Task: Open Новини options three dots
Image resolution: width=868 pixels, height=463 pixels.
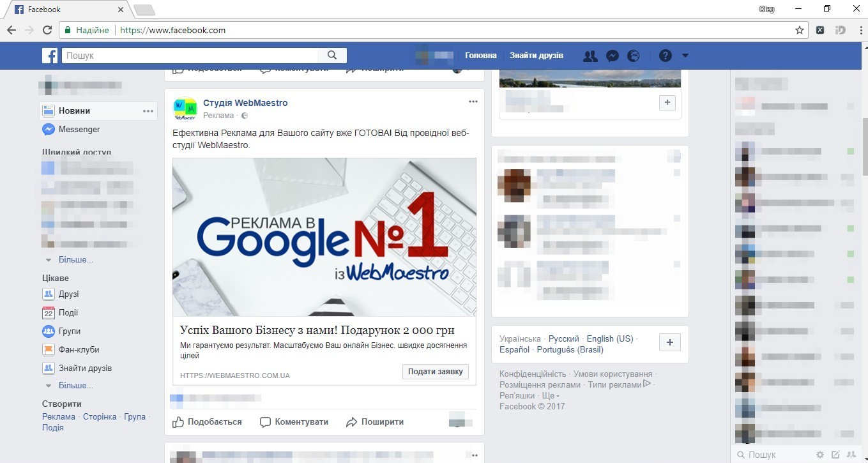Action: (148, 111)
